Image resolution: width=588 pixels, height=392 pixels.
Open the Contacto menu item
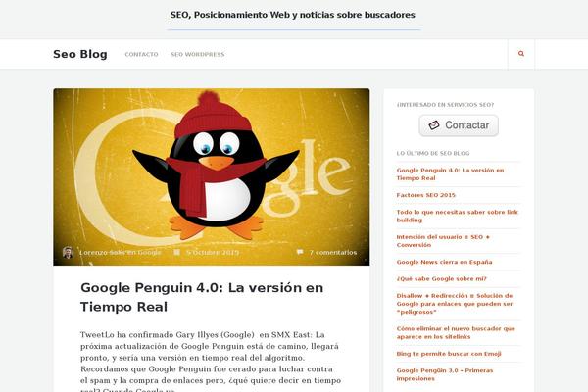[141, 55]
